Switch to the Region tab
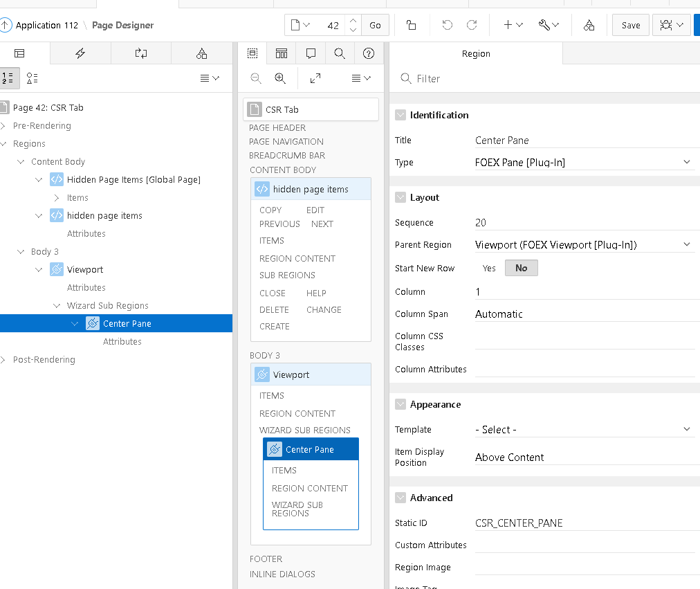 (476, 53)
